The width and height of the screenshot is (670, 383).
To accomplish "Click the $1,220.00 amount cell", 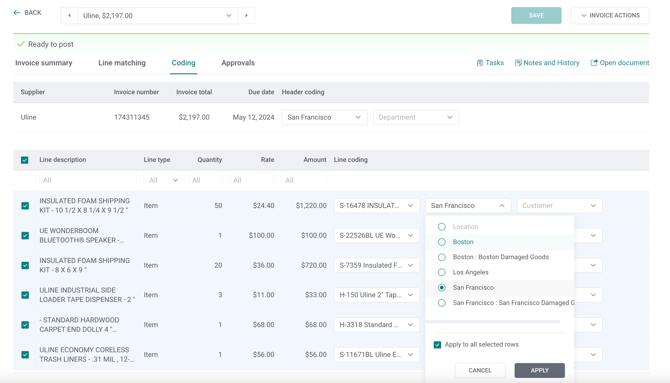I will pyautogui.click(x=311, y=206).
